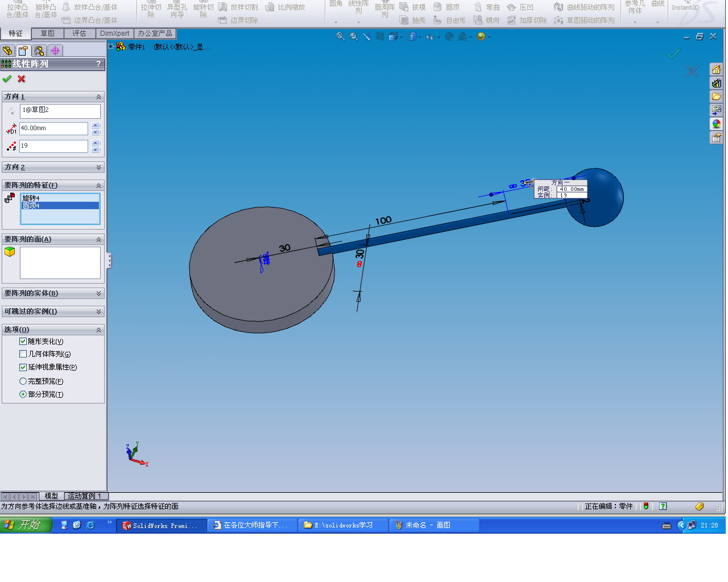The image size is (728, 582).
Task: Click the 1@草图2 direction reference field
Action: tap(60, 111)
